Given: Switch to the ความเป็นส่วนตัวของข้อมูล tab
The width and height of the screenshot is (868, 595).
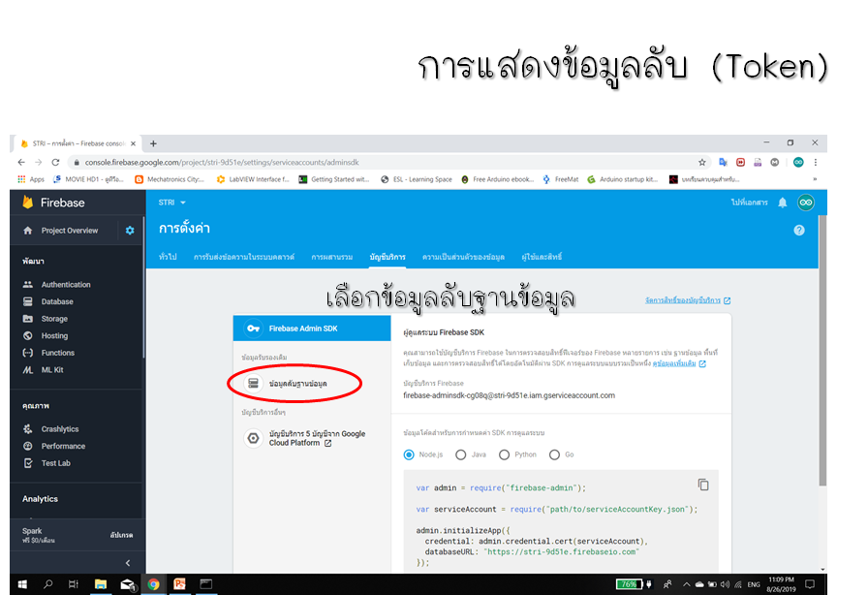Looking at the screenshot, I should (x=463, y=257).
